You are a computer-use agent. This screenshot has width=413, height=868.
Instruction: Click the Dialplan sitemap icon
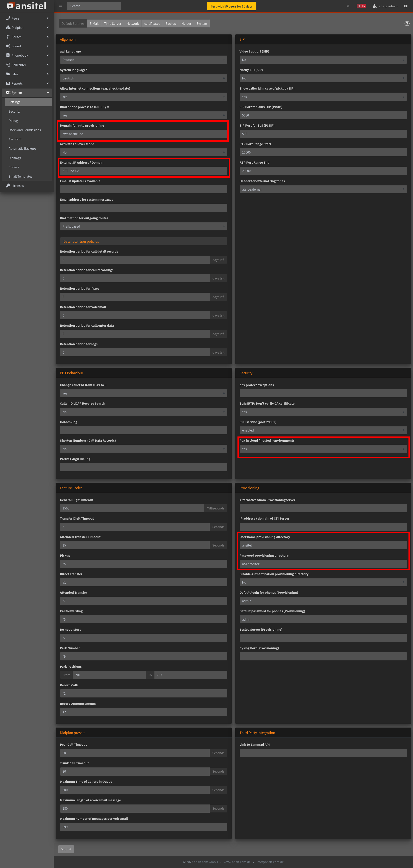[x=8, y=28]
